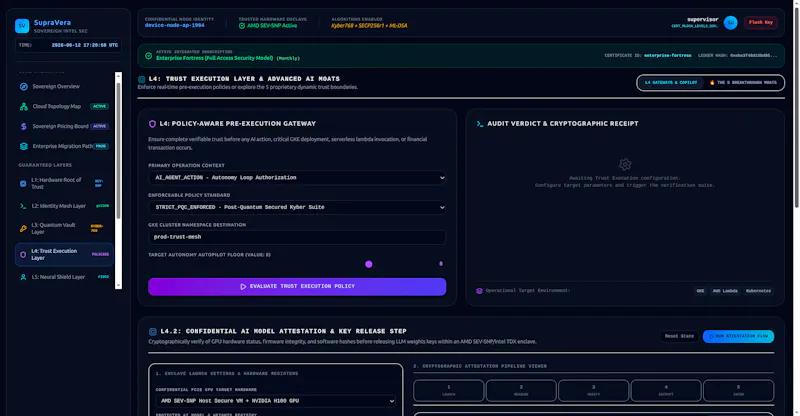The width and height of the screenshot is (800, 416).
Task: Click the GKE Cluster Namespace Destination field
Action: pos(297,237)
